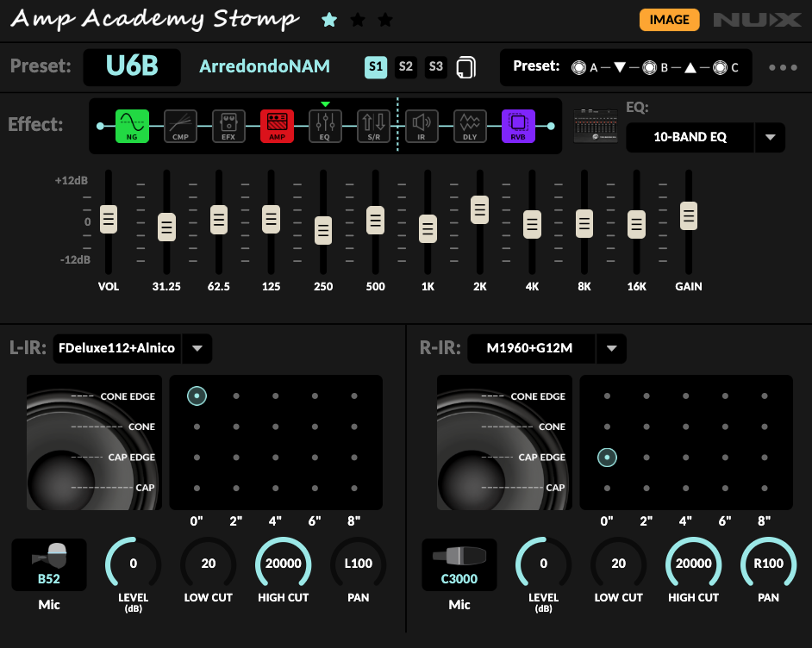Select the S/R send-return block

point(373,126)
